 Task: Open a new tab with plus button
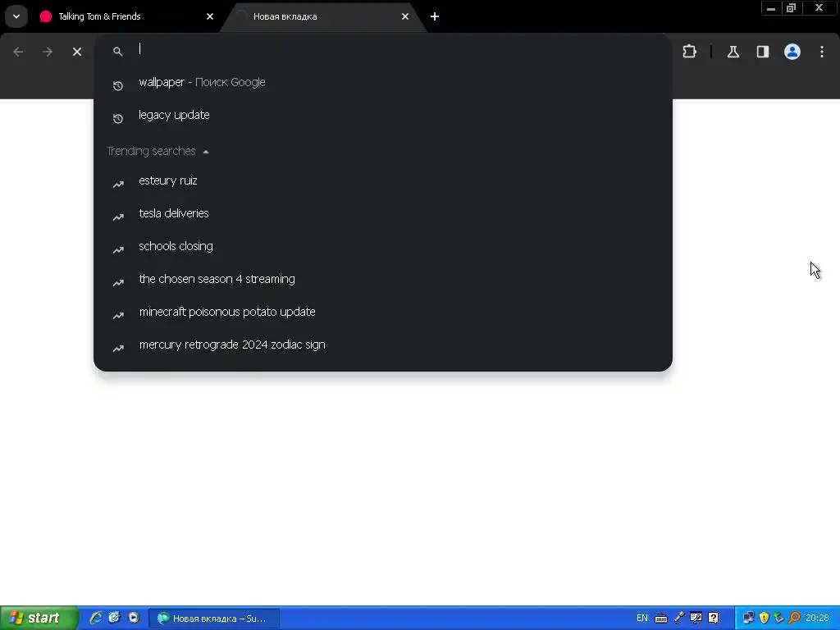click(435, 16)
